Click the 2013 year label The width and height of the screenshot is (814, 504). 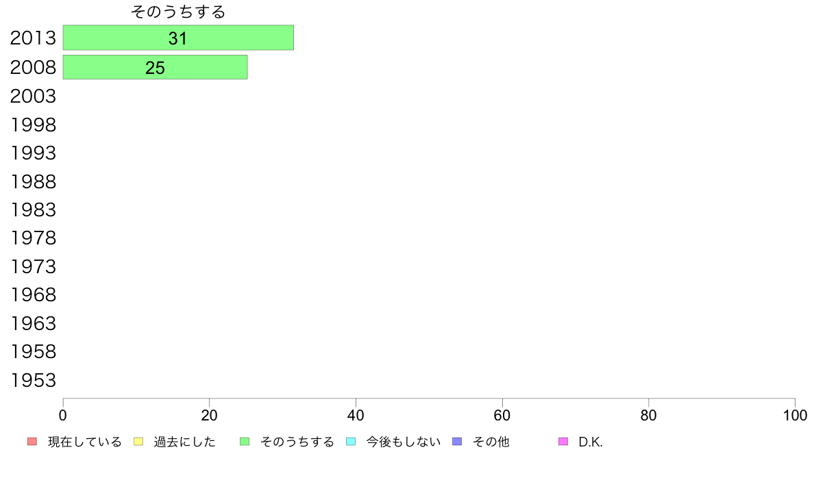pyautogui.click(x=33, y=38)
